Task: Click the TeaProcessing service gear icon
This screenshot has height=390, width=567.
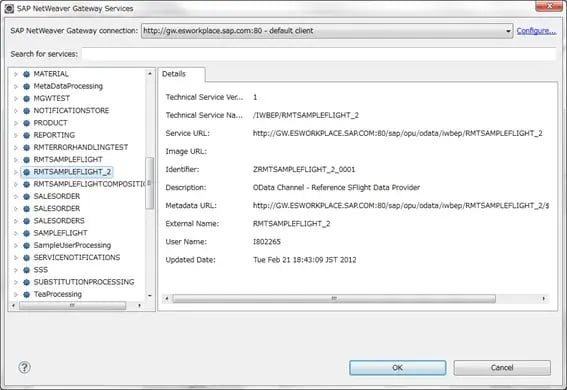Action: tap(26, 295)
